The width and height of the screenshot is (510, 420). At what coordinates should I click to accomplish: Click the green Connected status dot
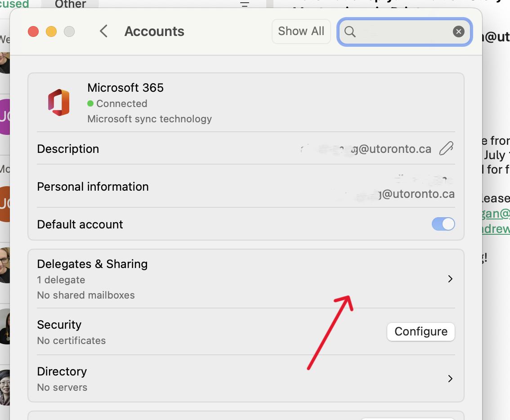(91, 103)
